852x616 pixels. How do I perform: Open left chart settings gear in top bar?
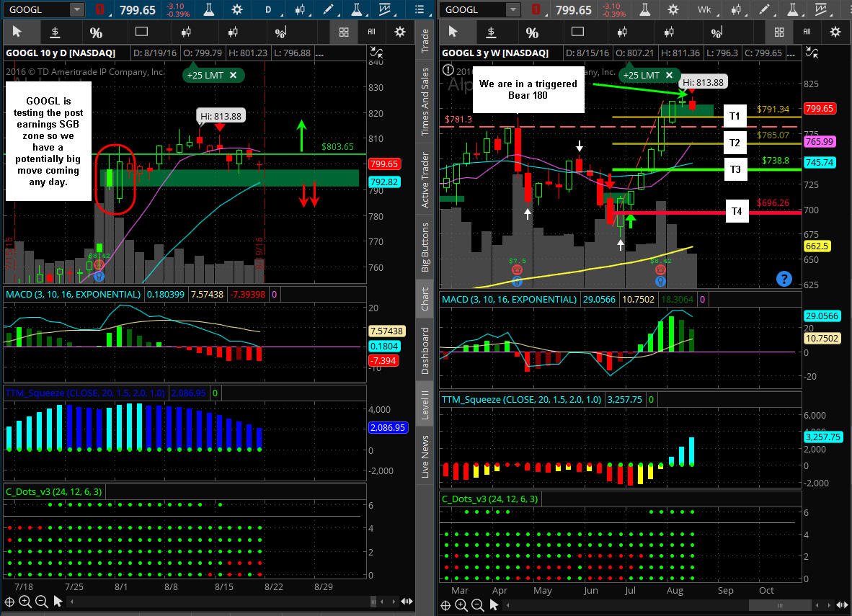click(237, 9)
